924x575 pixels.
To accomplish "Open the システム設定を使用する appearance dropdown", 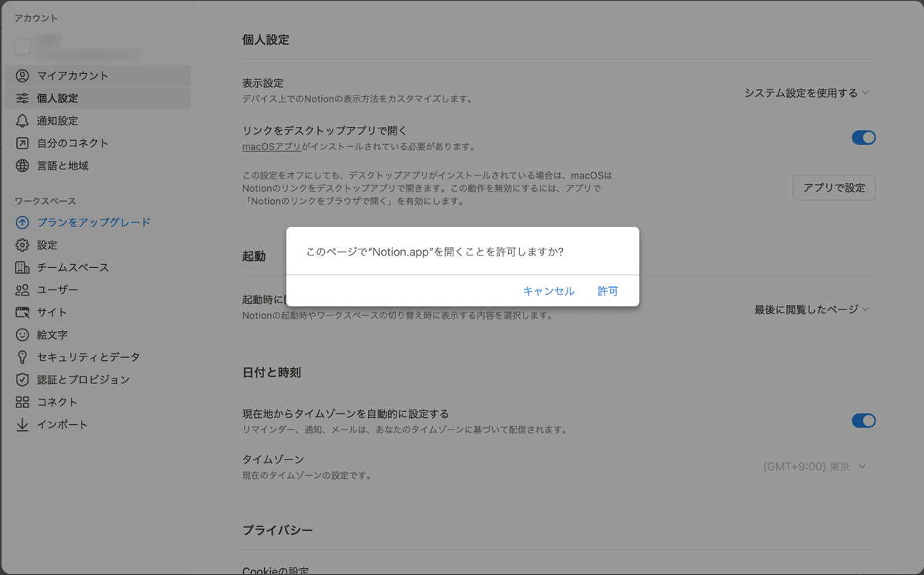I will point(806,92).
